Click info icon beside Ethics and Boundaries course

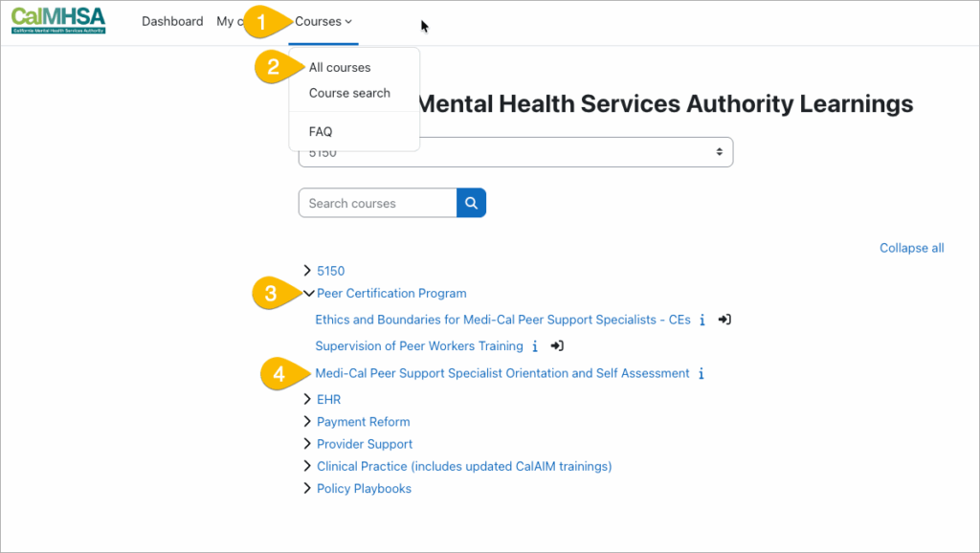tap(702, 321)
